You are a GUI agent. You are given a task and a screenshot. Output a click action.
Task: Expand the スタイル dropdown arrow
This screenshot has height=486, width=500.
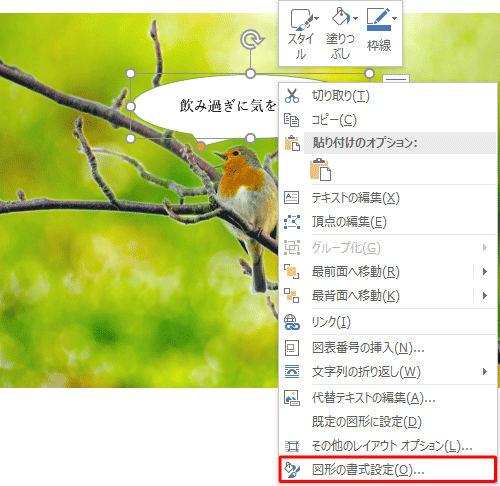[317, 18]
